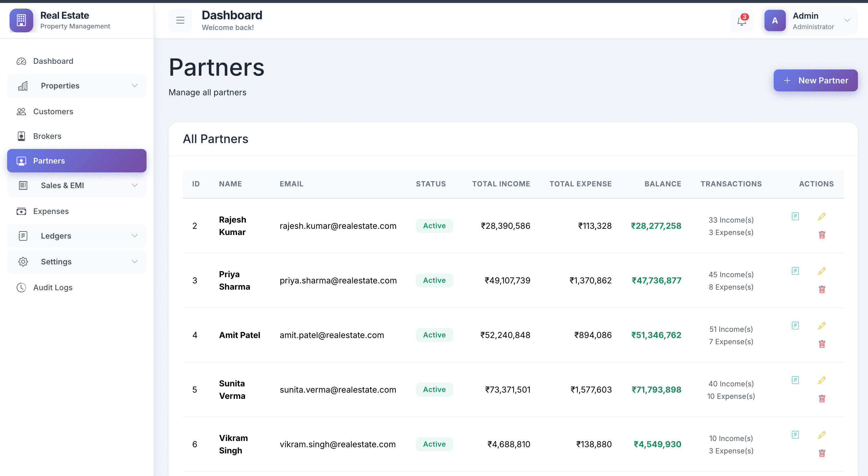868x476 pixels.
Task: Delete Vikram Singh using trash icon
Action: pos(822,453)
